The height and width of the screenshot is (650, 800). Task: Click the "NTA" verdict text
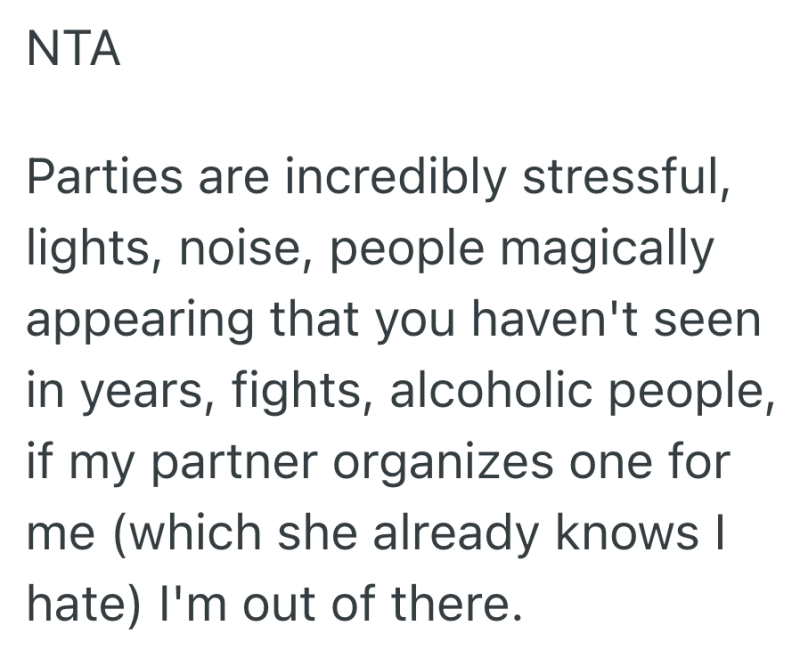[x=74, y=48]
